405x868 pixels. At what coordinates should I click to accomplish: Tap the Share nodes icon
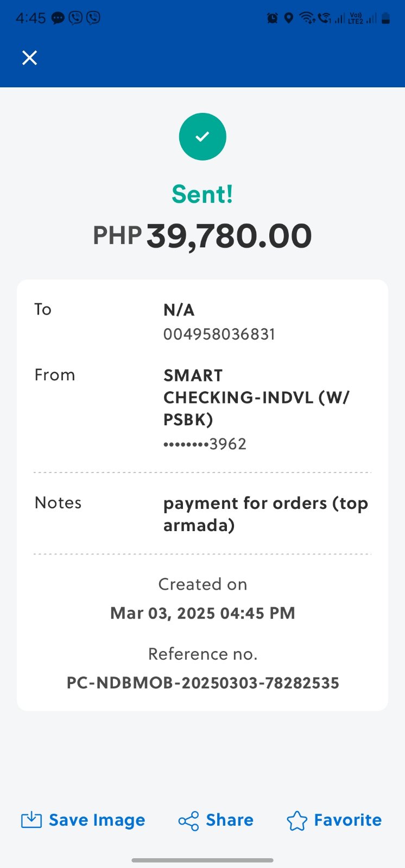point(188,821)
